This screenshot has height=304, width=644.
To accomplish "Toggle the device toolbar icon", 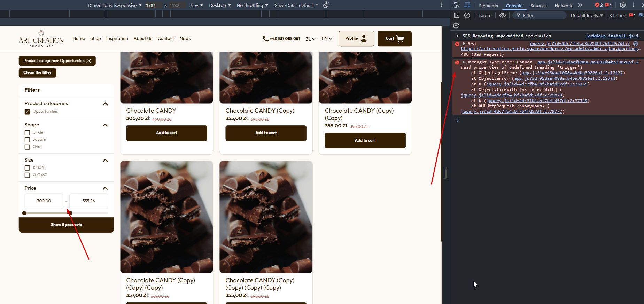I will 467,5.
